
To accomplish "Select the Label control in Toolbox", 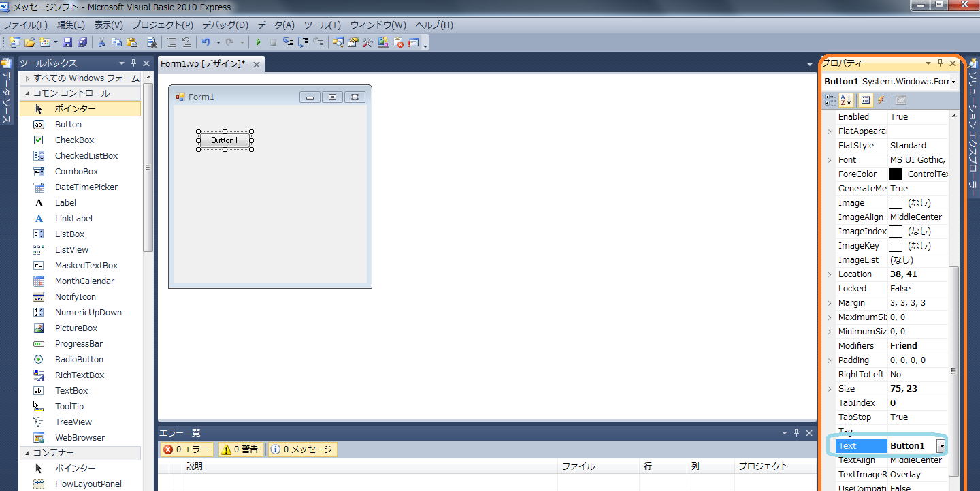I will [x=80, y=203].
